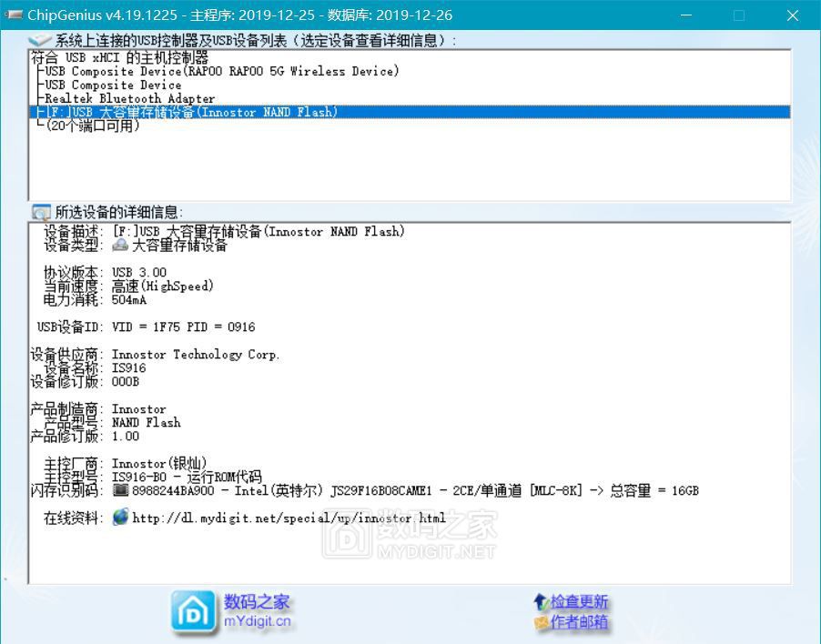Click the Innostor(银灿) controller vendor text

pos(159,464)
